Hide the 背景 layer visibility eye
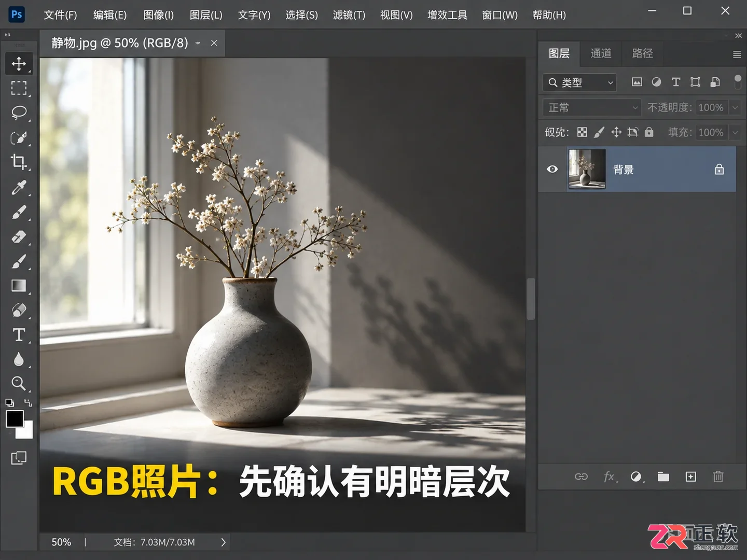This screenshot has height=560, width=747. point(552,170)
